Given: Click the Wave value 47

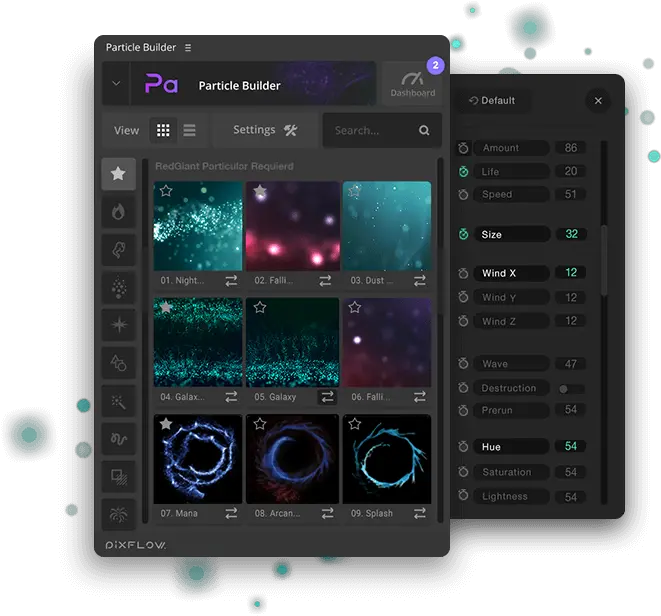Looking at the screenshot, I should 570,364.
